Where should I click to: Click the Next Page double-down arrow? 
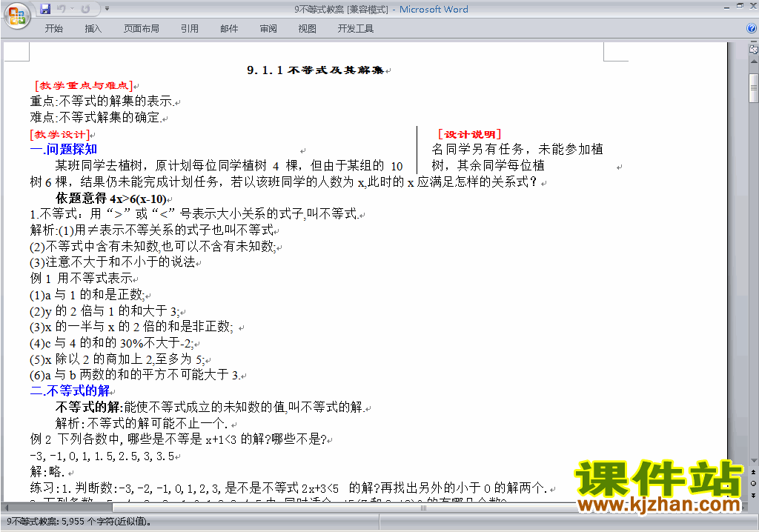753,495
